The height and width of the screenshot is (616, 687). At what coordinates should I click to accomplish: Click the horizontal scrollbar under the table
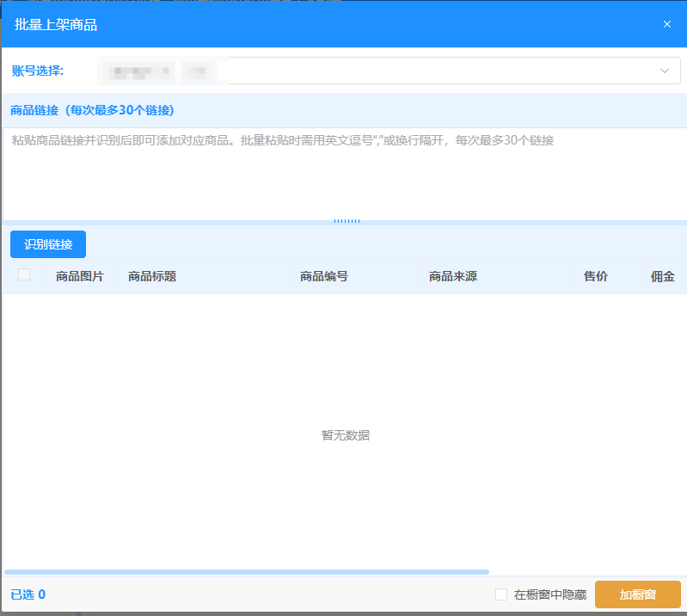(x=247, y=571)
